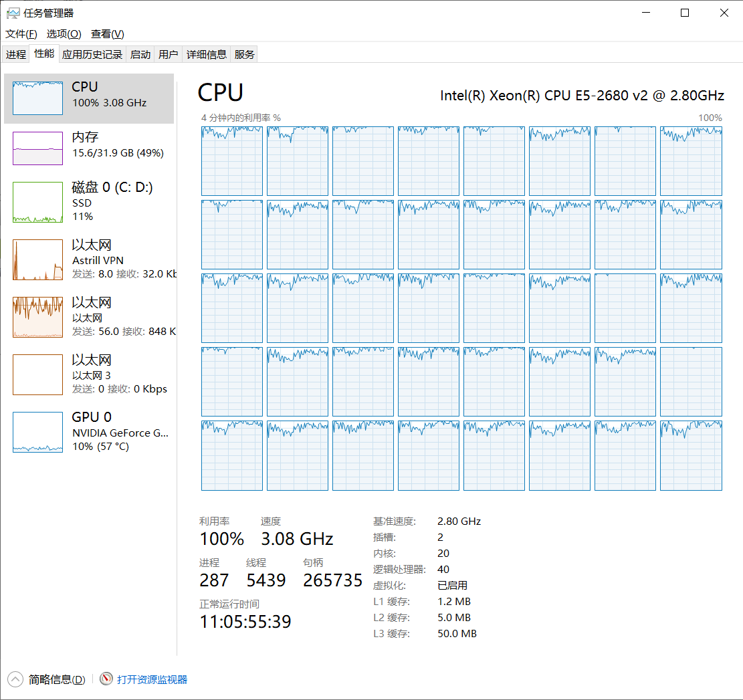Click the Intel(R) Xeon(R) CPU E5-2680 v2 label
This screenshot has width=743, height=700.
pyautogui.click(x=582, y=95)
